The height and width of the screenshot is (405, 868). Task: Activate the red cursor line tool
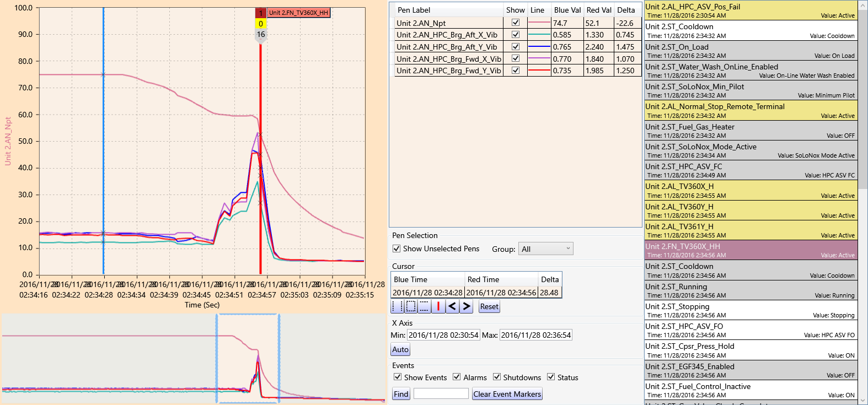(438, 306)
